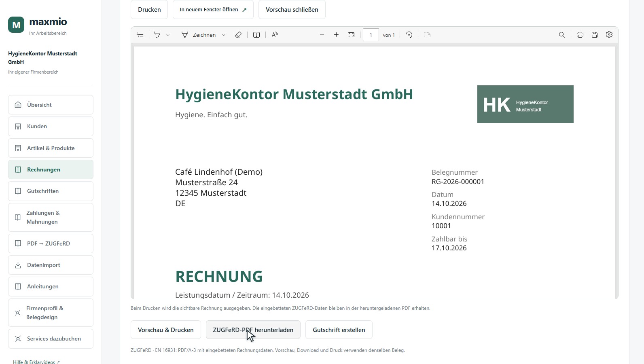Expand the Zeichnen pen options arrow
The width and height of the screenshot is (644, 364).
224,35
